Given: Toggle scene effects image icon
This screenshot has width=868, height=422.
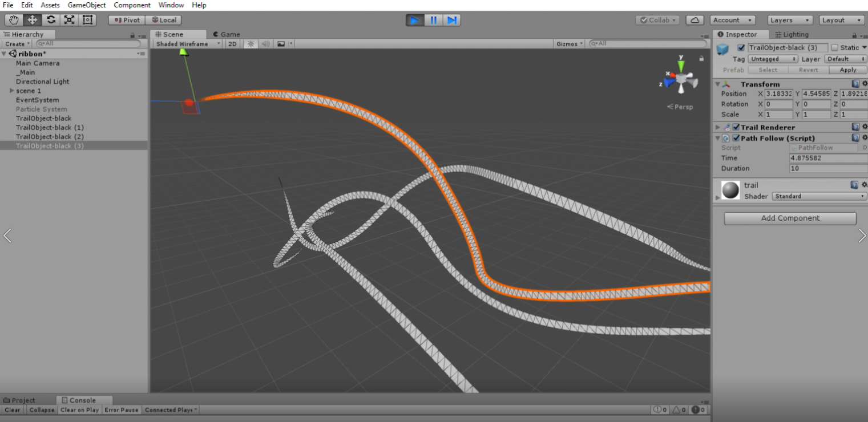Looking at the screenshot, I should pos(281,44).
